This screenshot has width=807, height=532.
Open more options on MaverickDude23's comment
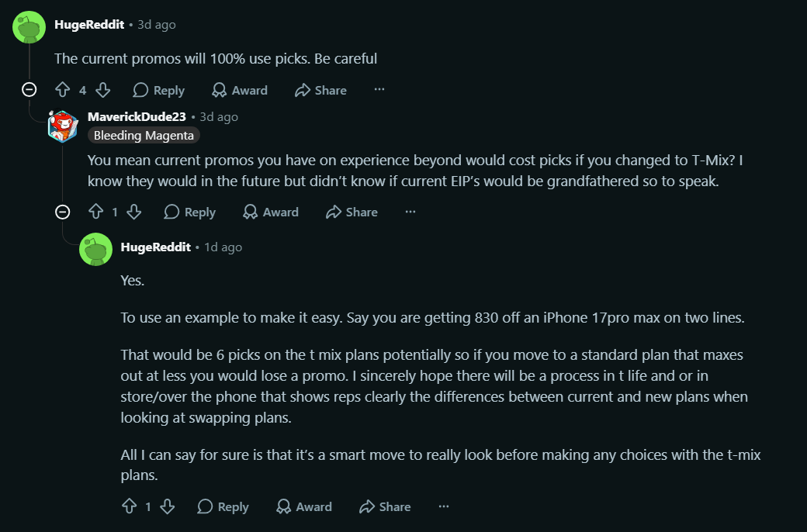[x=410, y=212]
